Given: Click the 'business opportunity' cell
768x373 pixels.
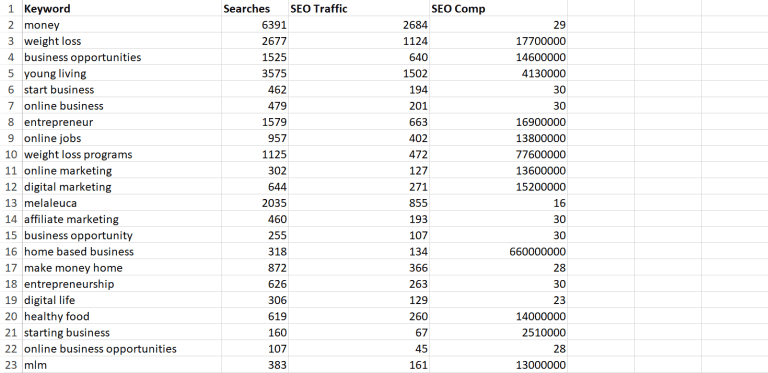Looking at the screenshot, I should [x=121, y=234].
